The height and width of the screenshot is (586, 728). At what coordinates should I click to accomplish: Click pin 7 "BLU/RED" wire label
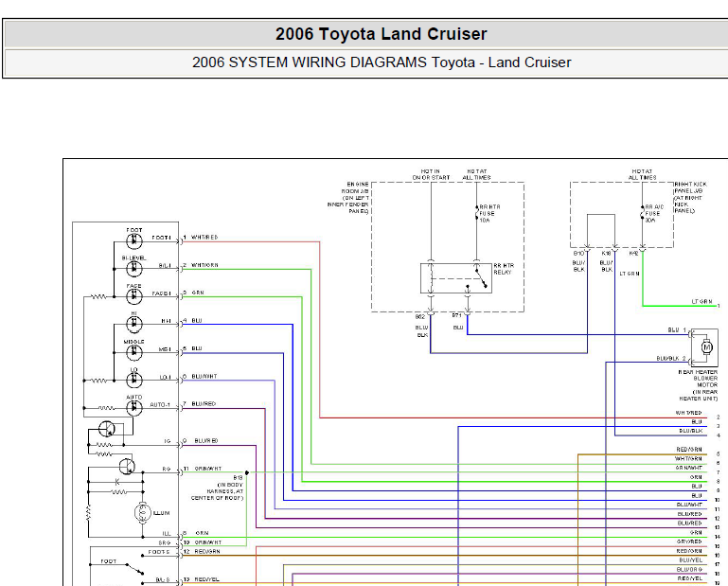coord(204,404)
